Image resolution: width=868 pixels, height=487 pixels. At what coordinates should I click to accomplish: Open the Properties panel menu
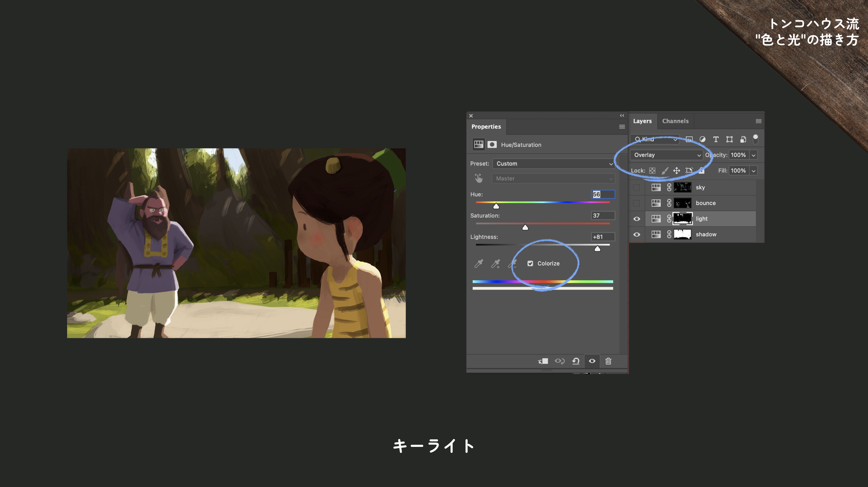(x=622, y=127)
